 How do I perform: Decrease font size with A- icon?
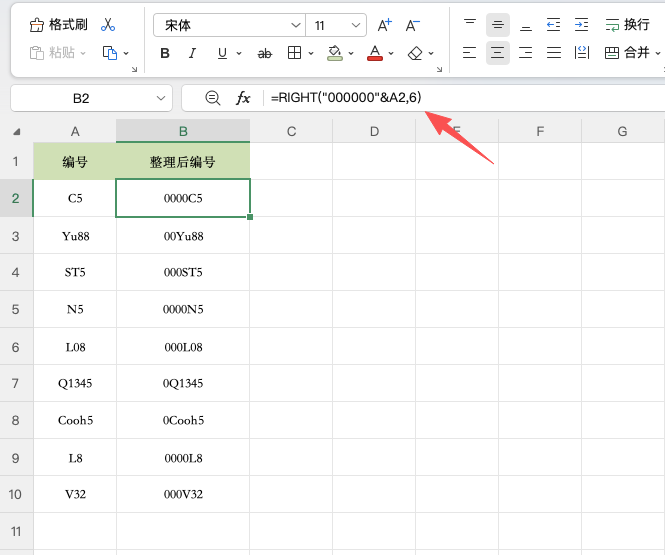click(413, 25)
